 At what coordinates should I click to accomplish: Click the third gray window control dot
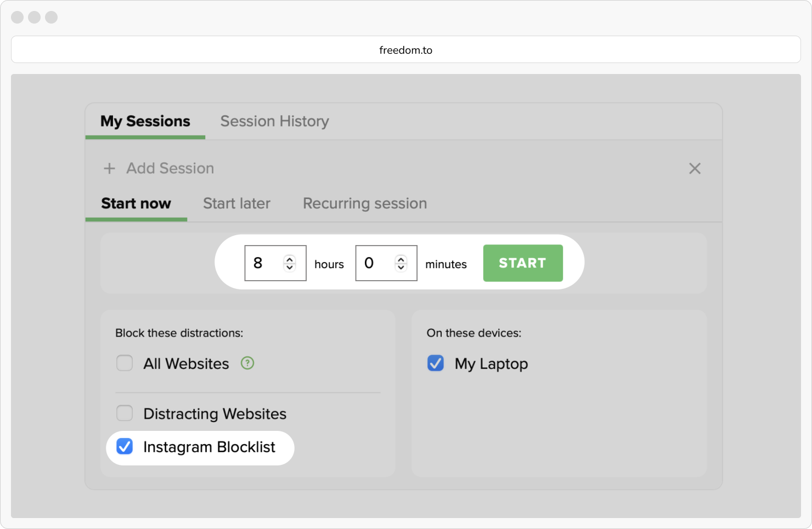tap(52, 17)
